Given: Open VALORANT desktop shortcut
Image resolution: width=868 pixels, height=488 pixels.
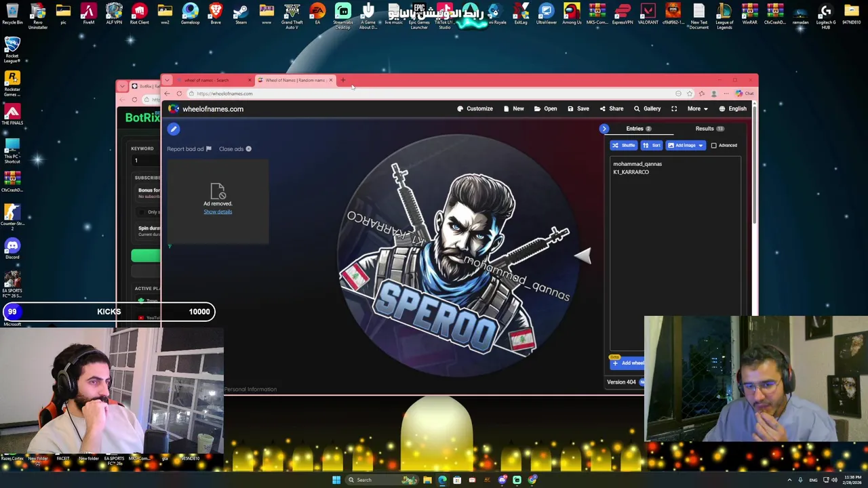Looking at the screenshot, I should click(x=648, y=14).
